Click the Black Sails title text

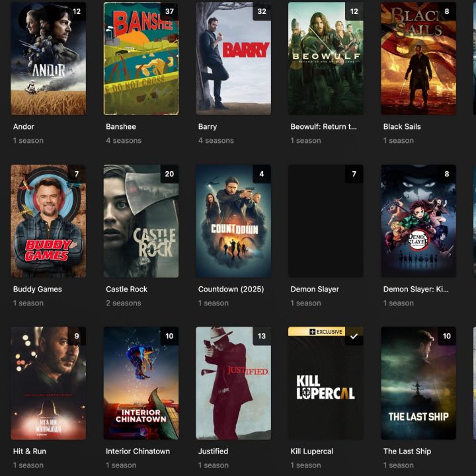tap(402, 126)
